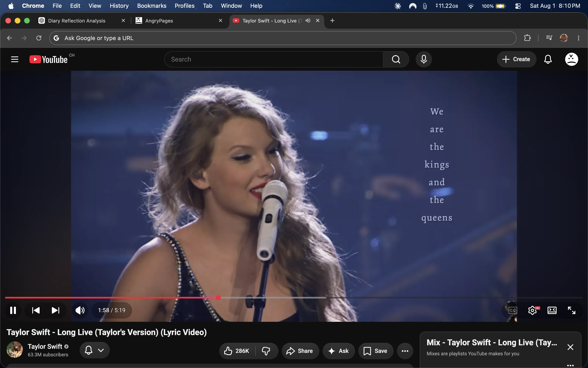Click the Wi-Fi status icon
The height and width of the screenshot is (368, 588).
(471, 6)
